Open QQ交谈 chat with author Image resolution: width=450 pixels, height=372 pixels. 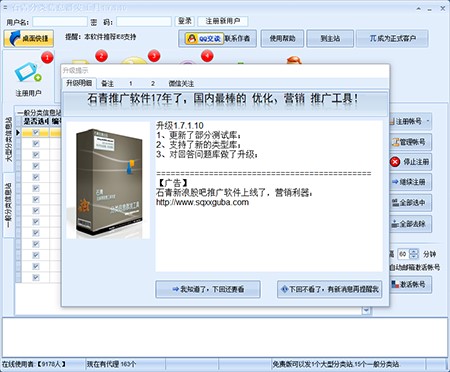(x=204, y=39)
